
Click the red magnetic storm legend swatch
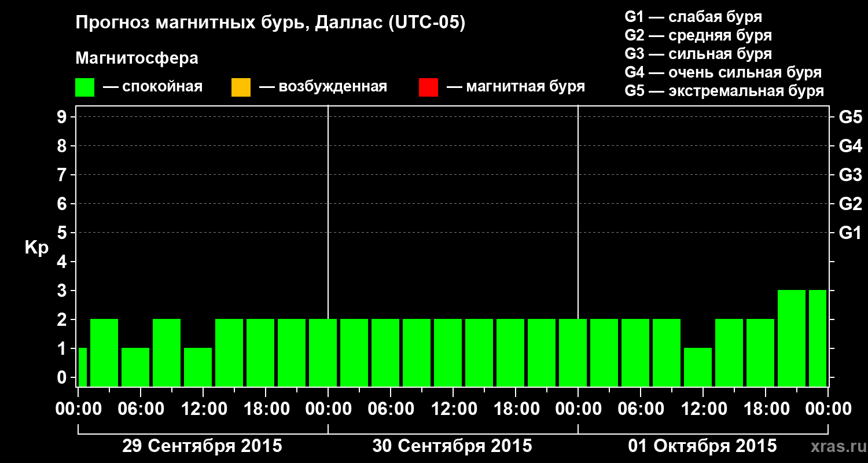[x=428, y=87]
